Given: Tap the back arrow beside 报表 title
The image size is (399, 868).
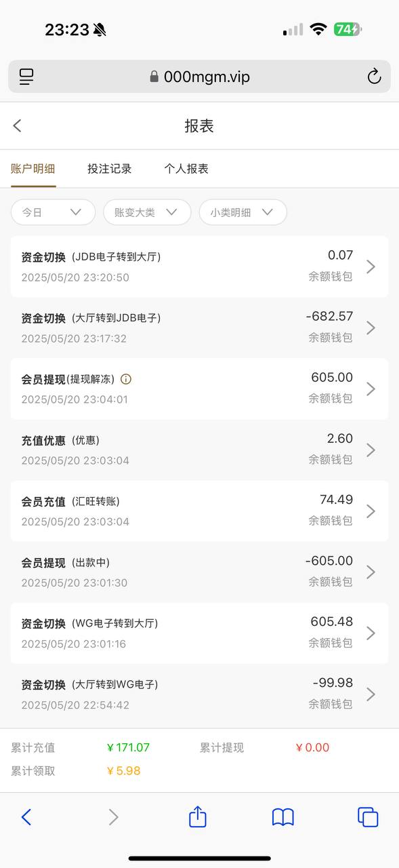Looking at the screenshot, I should [18, 125].
